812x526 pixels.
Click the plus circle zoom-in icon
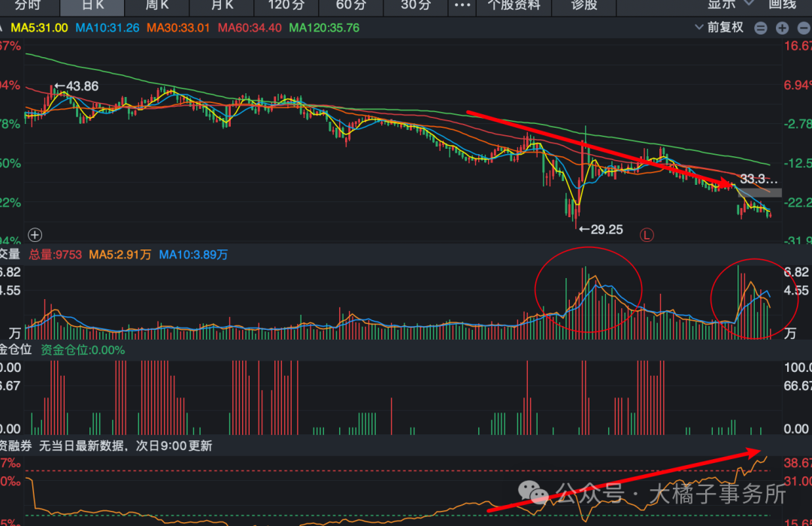[x=782, y=28]
